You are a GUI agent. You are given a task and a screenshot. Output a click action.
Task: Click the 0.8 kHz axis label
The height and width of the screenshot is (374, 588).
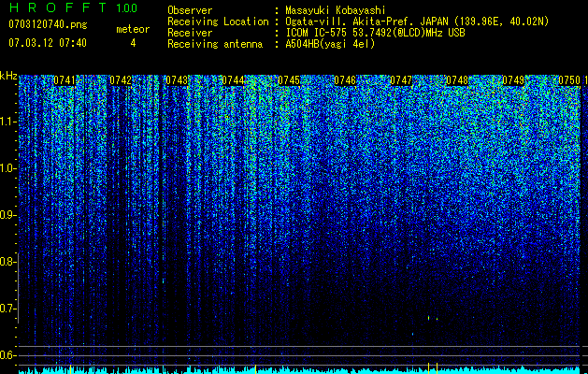8,262
